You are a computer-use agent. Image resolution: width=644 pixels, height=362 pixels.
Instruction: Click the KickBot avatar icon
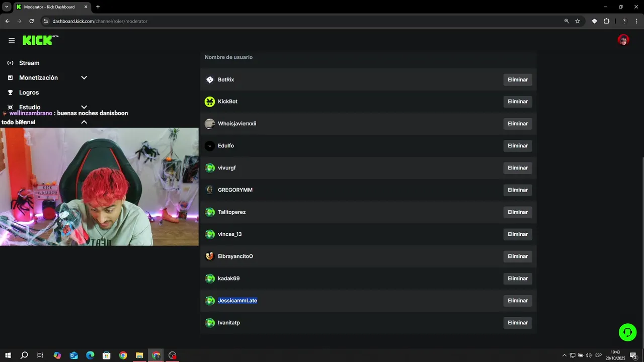pos(210,102)
